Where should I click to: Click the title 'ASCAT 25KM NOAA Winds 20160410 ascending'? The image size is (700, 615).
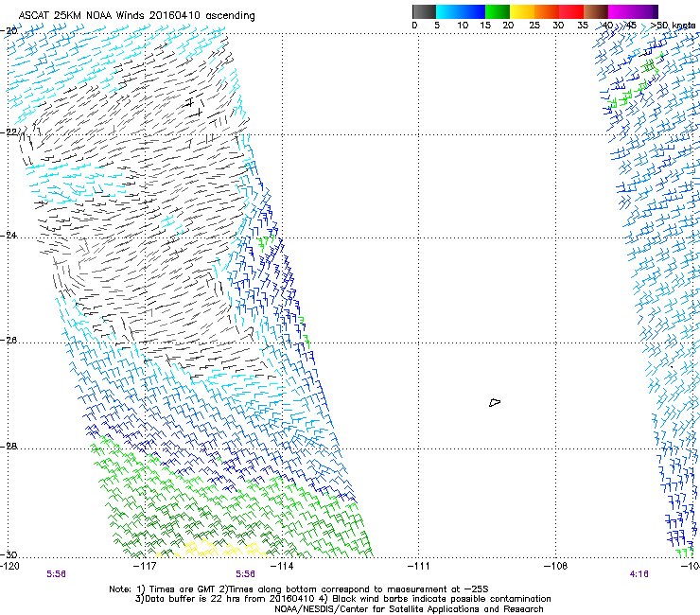tap(136, 16)
